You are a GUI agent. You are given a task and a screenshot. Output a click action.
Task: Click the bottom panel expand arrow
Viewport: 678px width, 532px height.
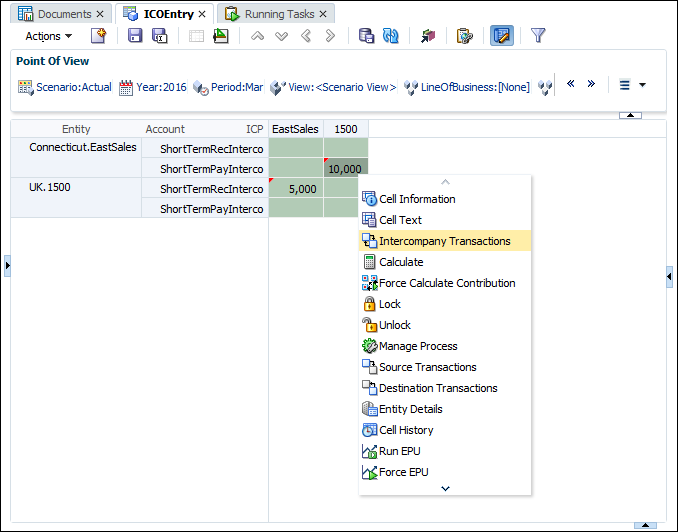(x=645, y=525)
